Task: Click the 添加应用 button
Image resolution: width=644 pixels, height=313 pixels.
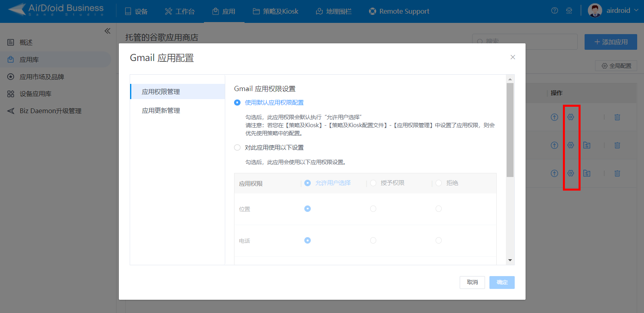Action: pyautogui.click(x=611, y=42)
